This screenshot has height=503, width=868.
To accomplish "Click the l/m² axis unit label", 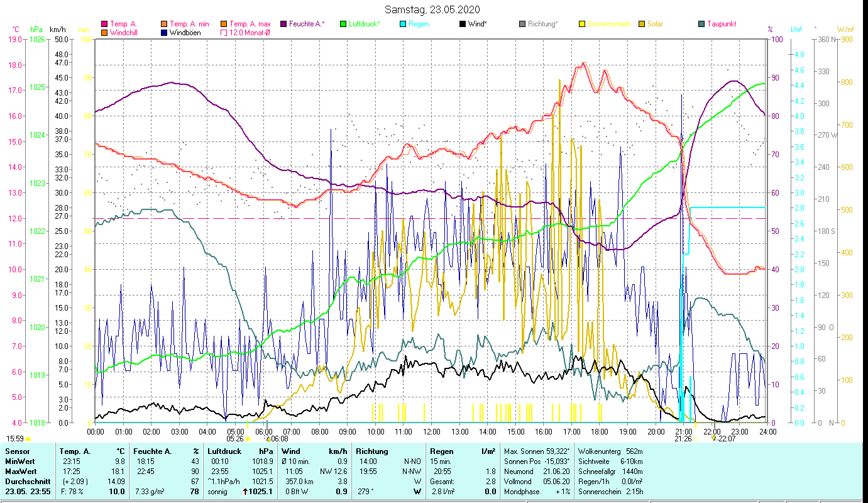I will click(796, 29).
